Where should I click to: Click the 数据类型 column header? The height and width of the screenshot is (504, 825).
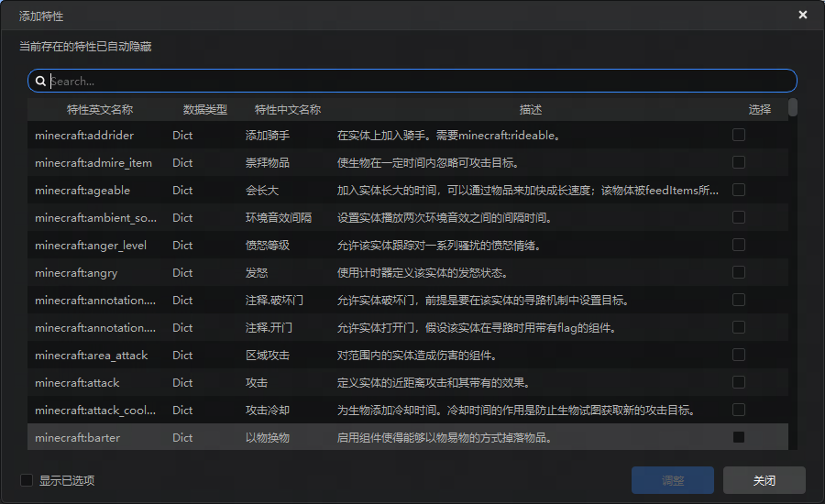(204, 109)
